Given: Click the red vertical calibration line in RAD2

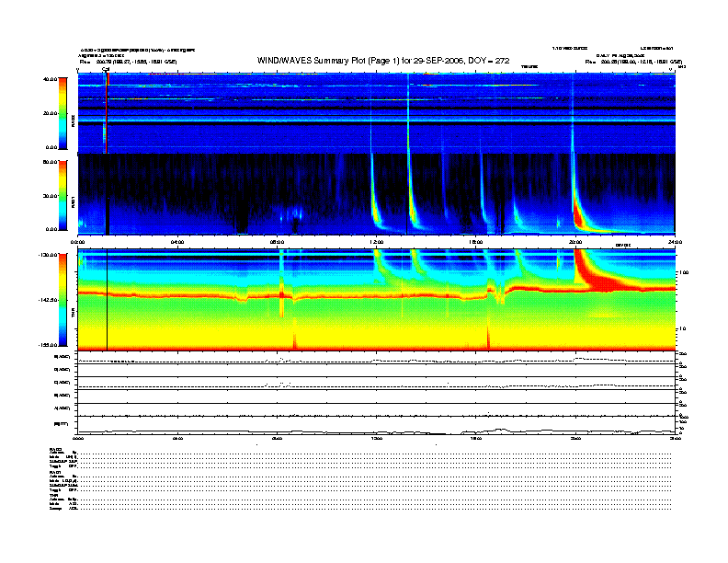Looking at the screenshot, I should pos(107,113).
